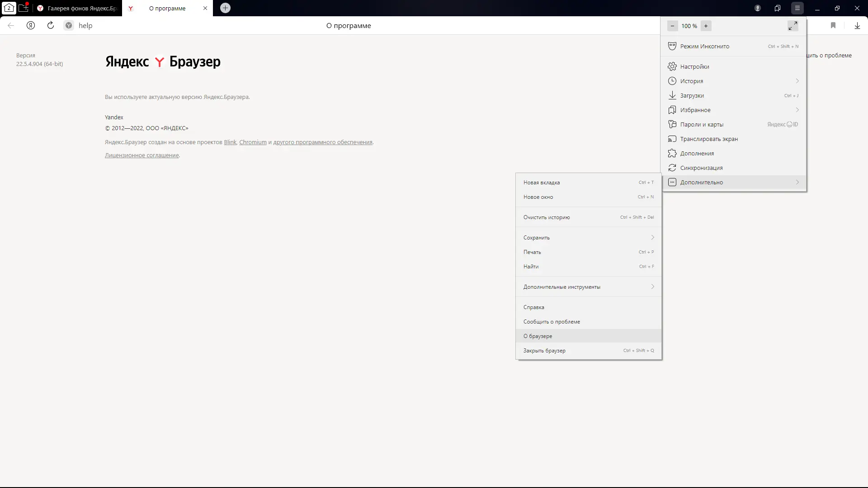Click the reload page icon
Viewport: 868px width, 488px height.
51,25
